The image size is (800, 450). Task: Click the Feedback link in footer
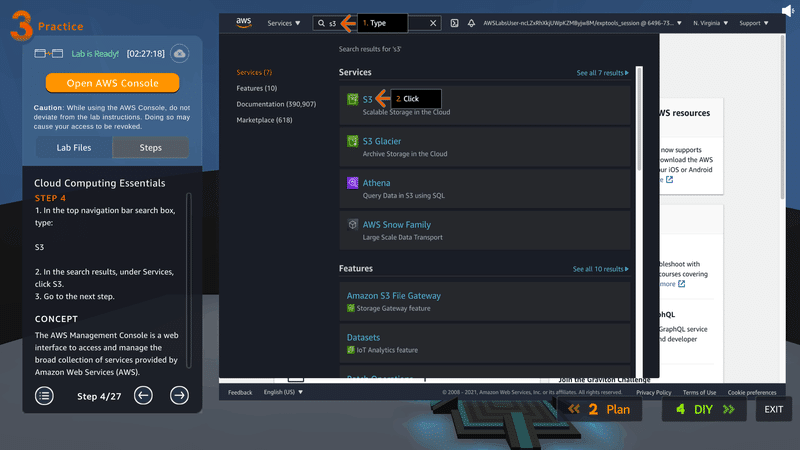(x=240, y=392)
